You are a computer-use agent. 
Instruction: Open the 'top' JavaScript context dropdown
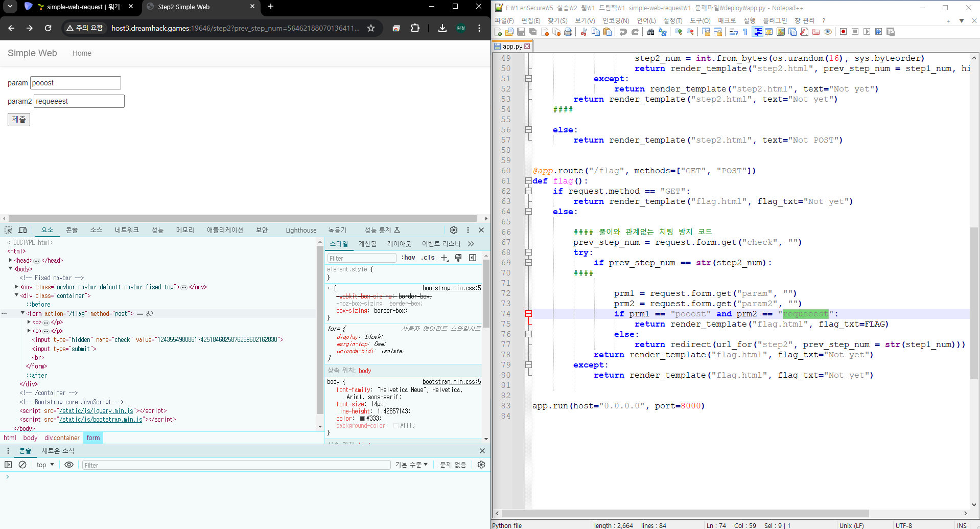(x=45, y=465)
